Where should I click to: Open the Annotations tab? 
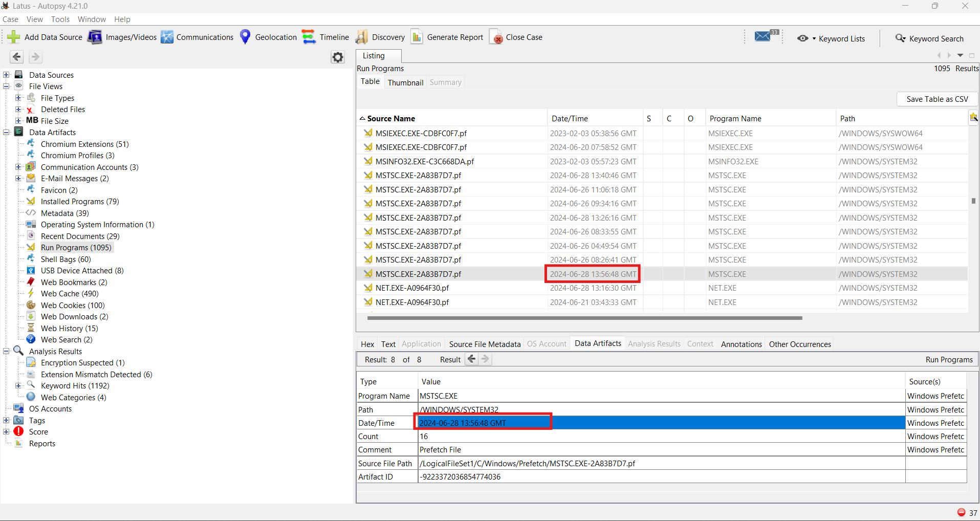(742, 344)
